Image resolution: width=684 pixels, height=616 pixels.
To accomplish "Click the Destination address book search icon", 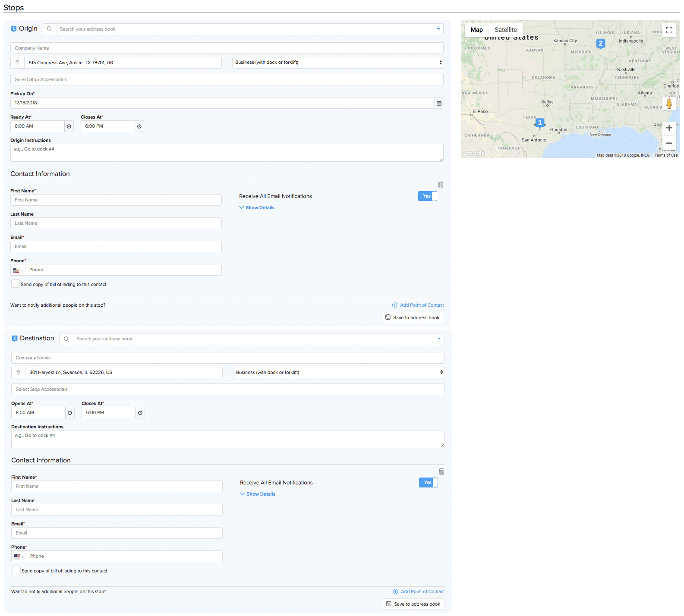I will coord(66,339).
